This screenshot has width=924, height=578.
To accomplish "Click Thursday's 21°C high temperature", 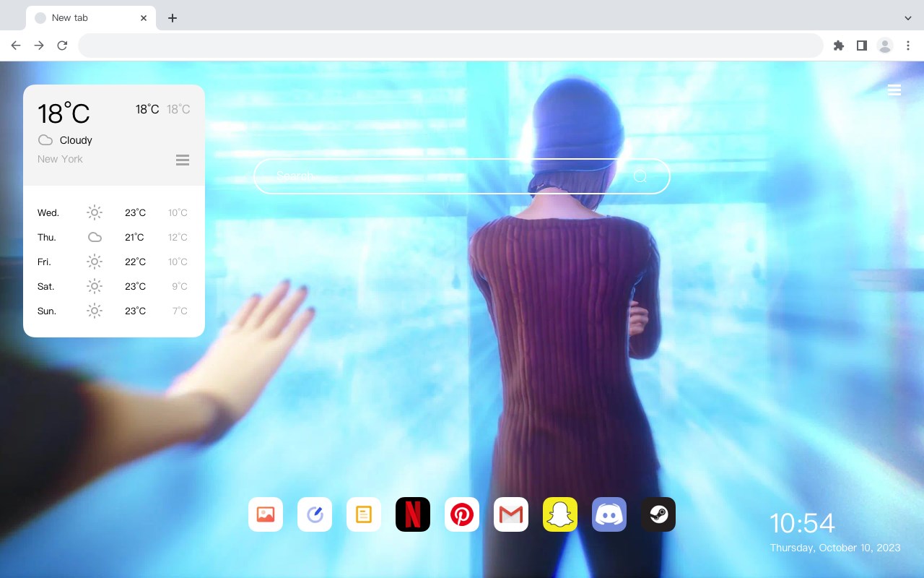I will tap(134, 237).
